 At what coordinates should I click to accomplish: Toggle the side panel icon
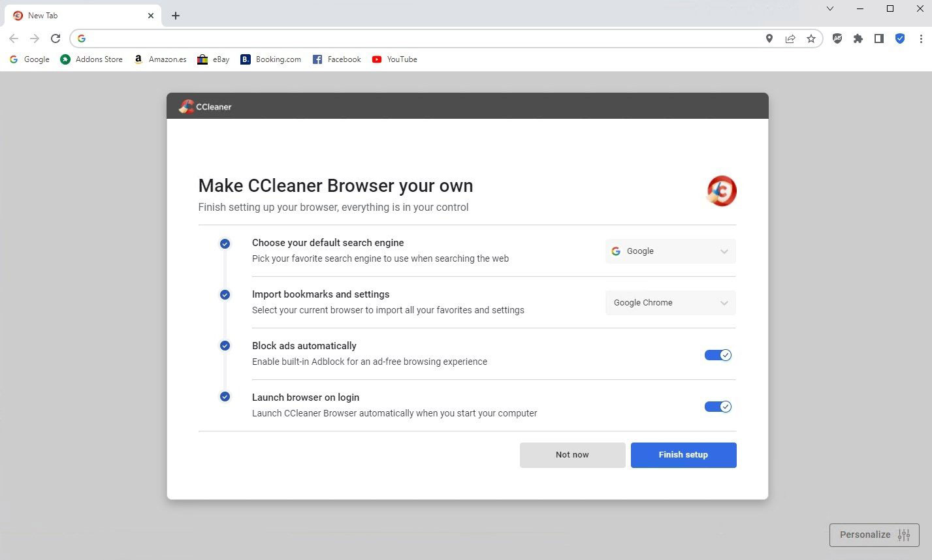click(879, 39)
